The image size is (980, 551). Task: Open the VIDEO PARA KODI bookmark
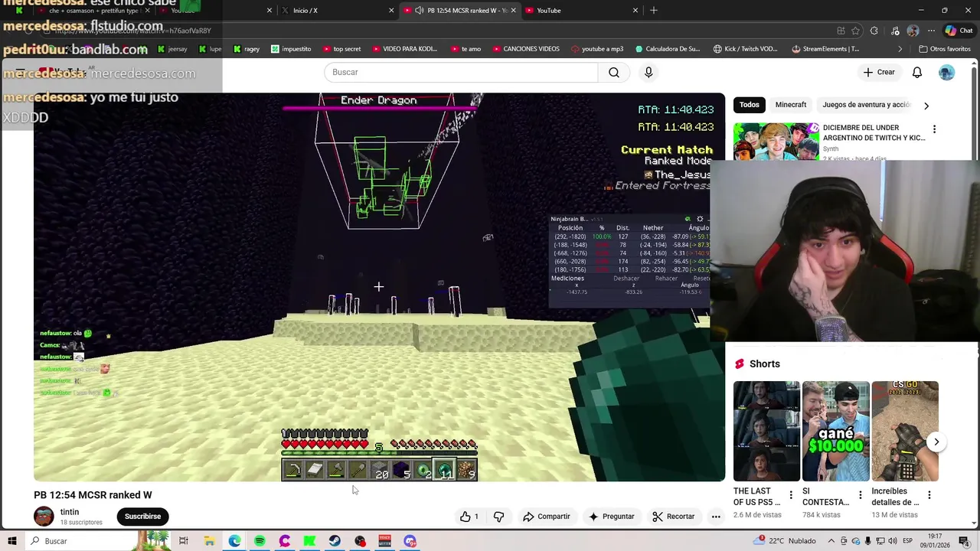pyautogui.click(x=404, y=49)
